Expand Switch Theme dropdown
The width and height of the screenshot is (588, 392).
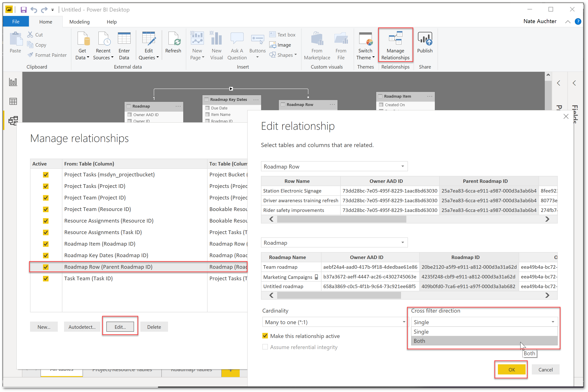coord(374,57)
